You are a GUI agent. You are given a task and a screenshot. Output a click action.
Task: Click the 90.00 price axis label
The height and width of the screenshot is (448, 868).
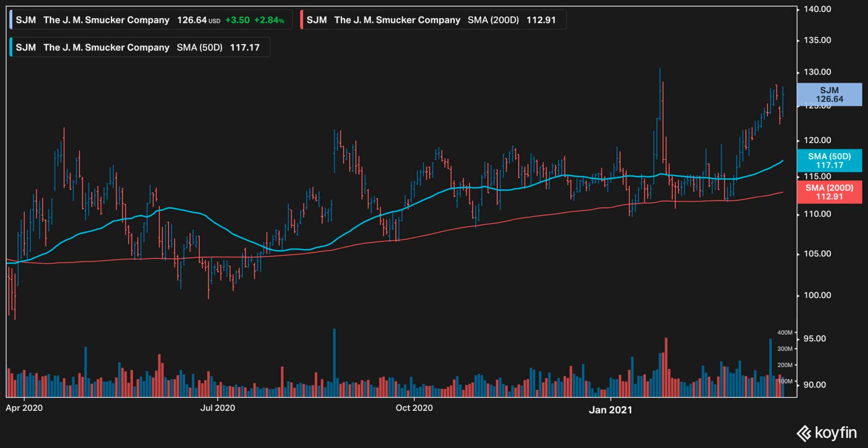point(815,385)
